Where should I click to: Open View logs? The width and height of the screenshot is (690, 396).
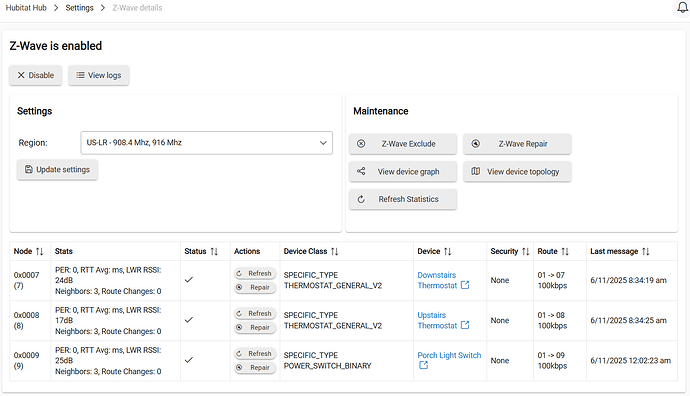99,75
